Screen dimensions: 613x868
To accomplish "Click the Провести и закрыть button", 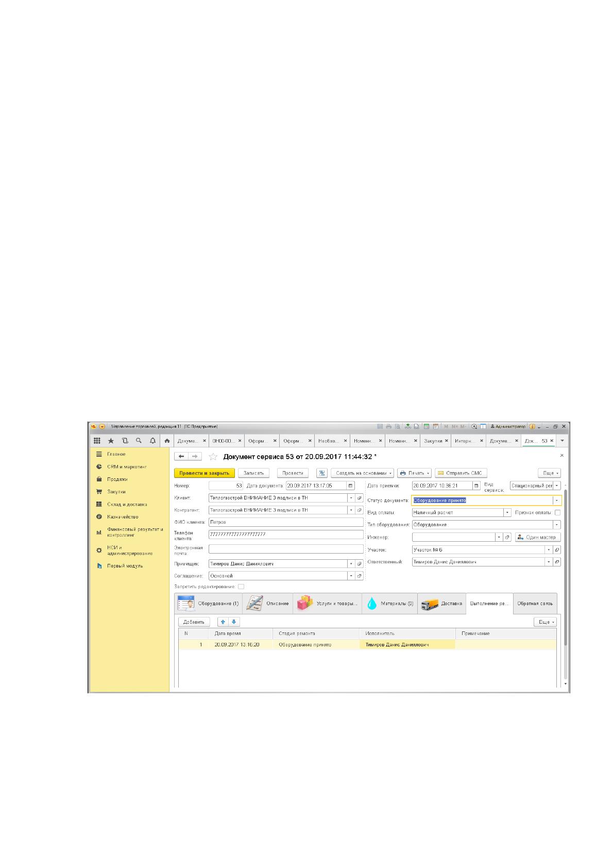I will point(205,473).
